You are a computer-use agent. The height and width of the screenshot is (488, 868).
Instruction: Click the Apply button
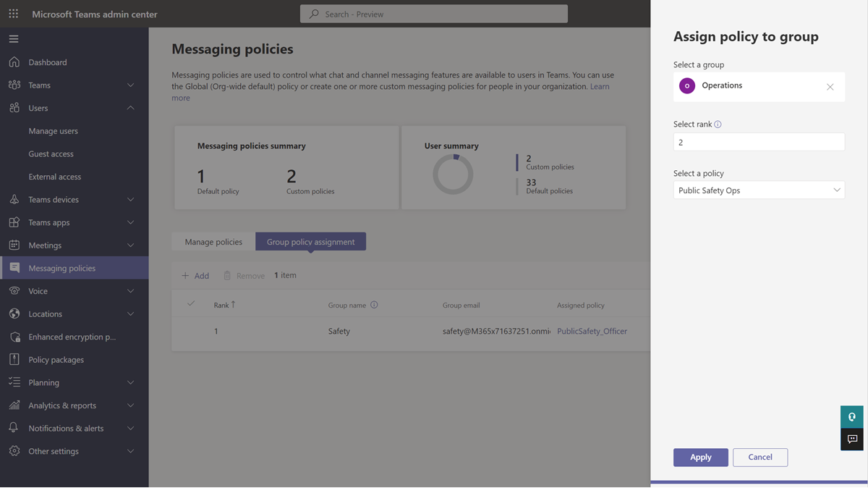tap(701, 458)
